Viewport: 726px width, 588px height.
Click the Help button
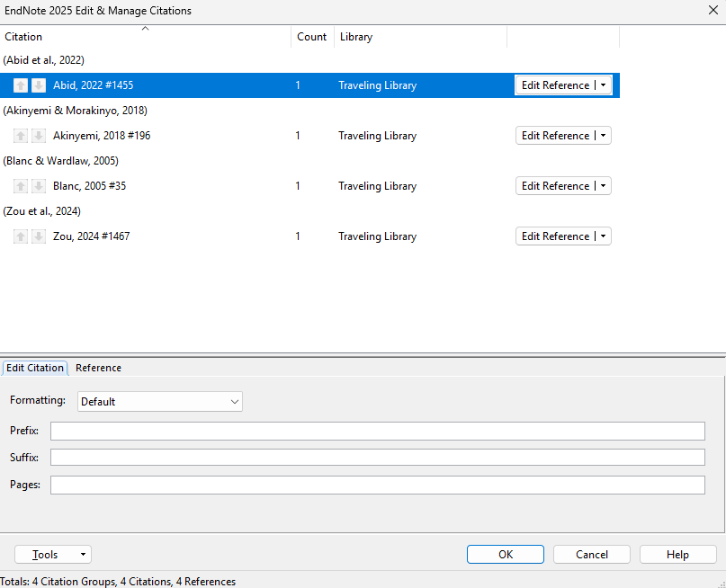677,555
